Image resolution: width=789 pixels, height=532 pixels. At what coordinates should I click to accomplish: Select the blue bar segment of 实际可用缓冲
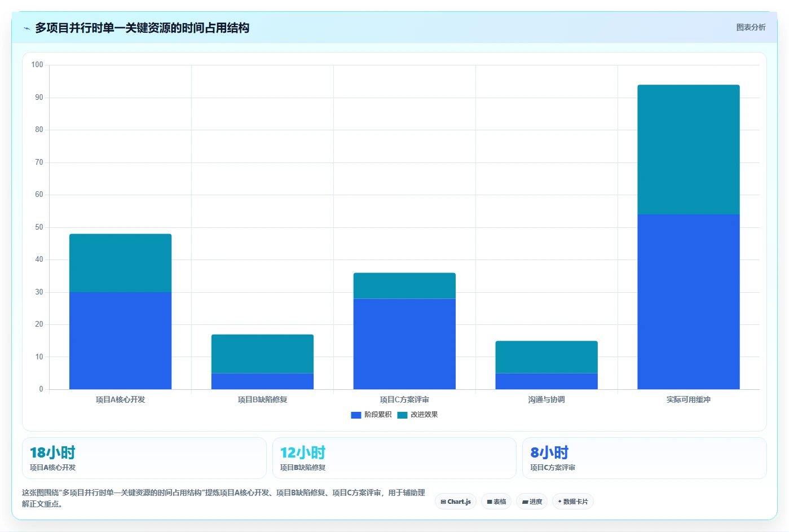(x=689, y=302)
